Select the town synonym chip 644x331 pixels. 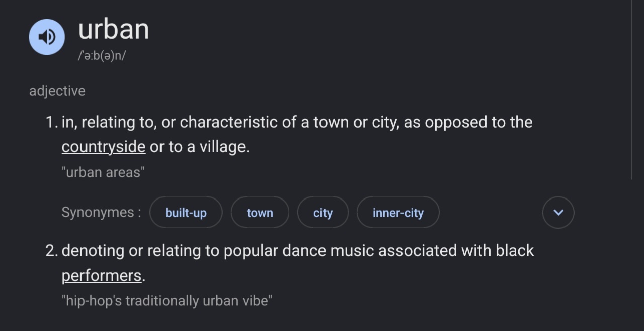(x=260, y=213)
